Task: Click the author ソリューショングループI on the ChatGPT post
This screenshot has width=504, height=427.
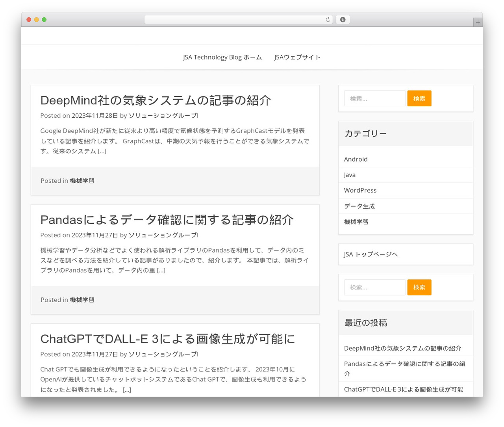Action: 163,354
